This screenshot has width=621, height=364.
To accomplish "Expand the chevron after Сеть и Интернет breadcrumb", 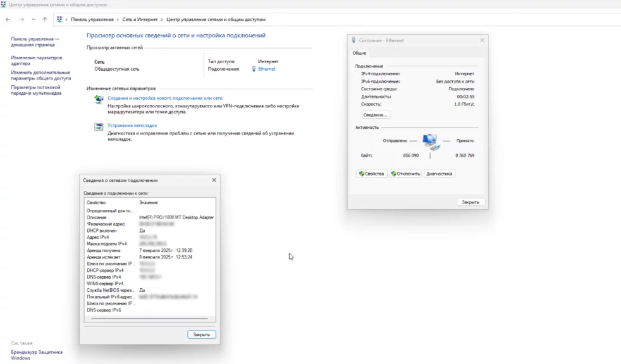I will click(162, 20).
